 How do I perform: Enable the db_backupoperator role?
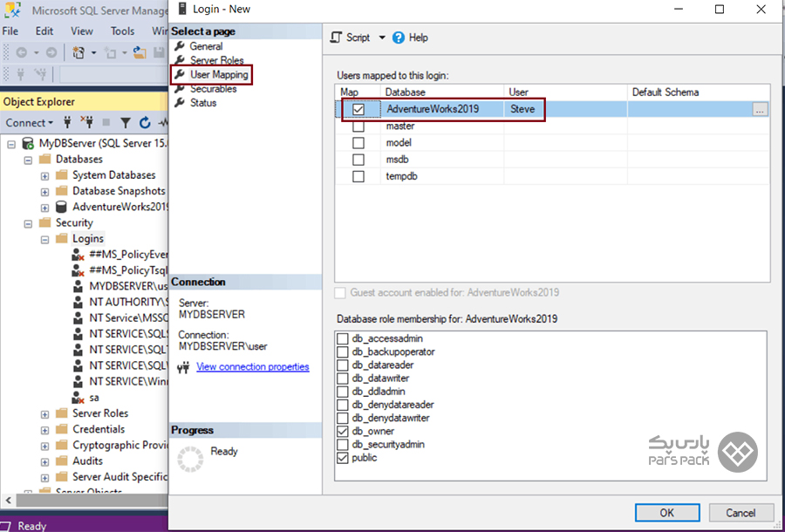tap(343, 351)
